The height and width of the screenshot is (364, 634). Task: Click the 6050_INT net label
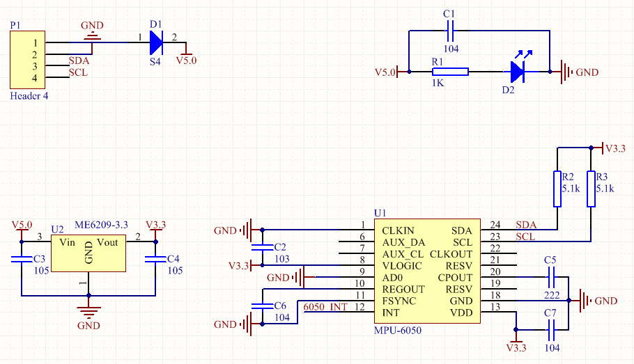(325, 307)
